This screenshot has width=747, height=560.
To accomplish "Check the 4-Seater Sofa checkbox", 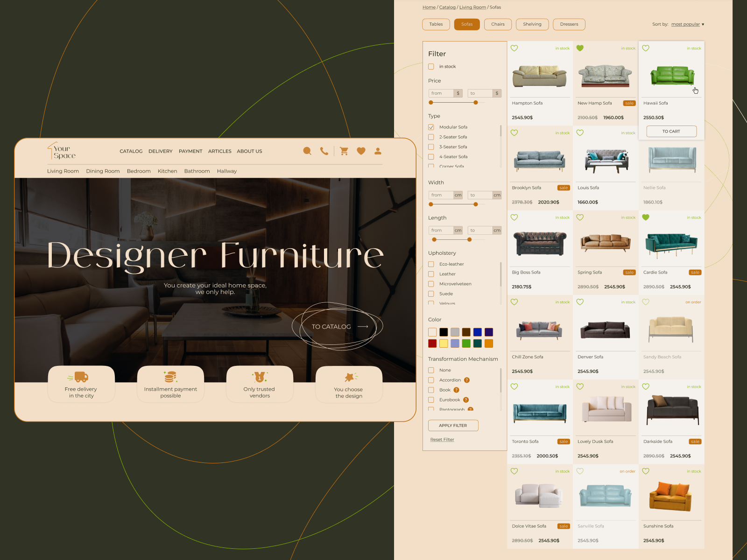I will (431, 157).
